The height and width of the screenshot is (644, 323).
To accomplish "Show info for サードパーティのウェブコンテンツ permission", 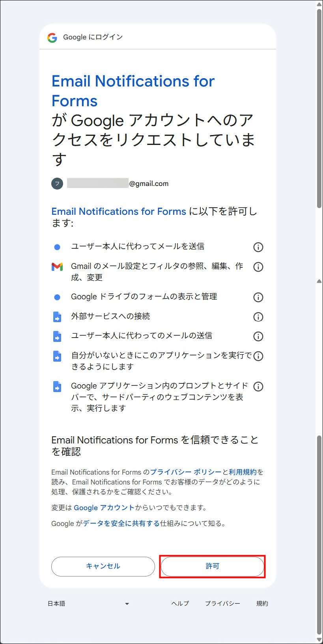I will tap(258, 387).
